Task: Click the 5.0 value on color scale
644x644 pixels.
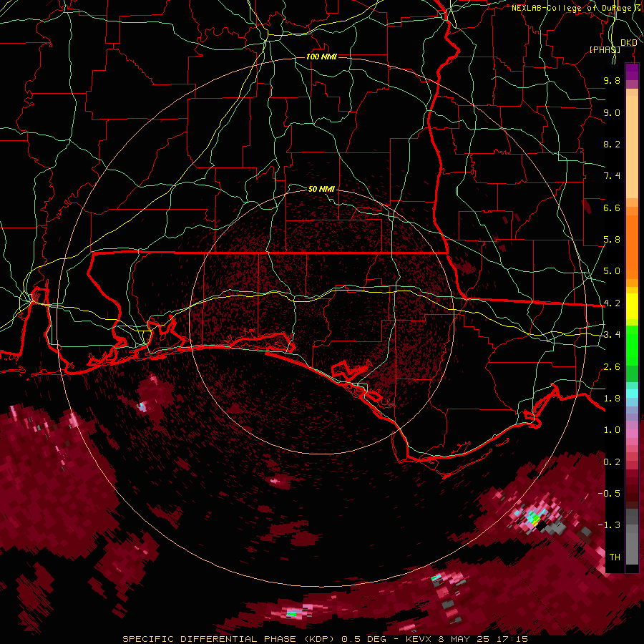Action: click(612, 271)
